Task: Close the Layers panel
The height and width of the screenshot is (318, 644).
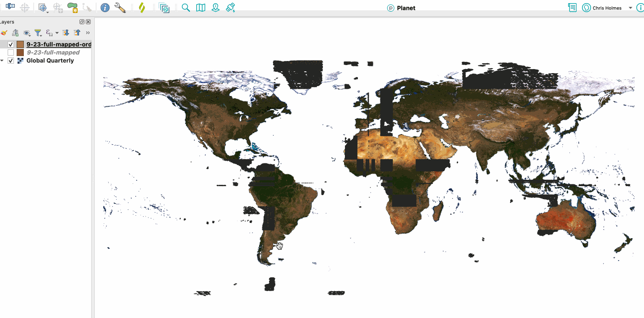Action: 88,22
